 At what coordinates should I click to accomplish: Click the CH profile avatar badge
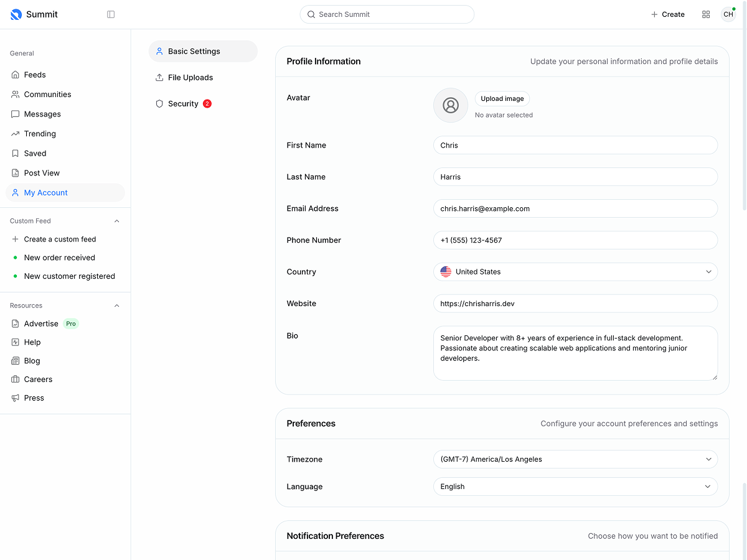coord(728,14)
